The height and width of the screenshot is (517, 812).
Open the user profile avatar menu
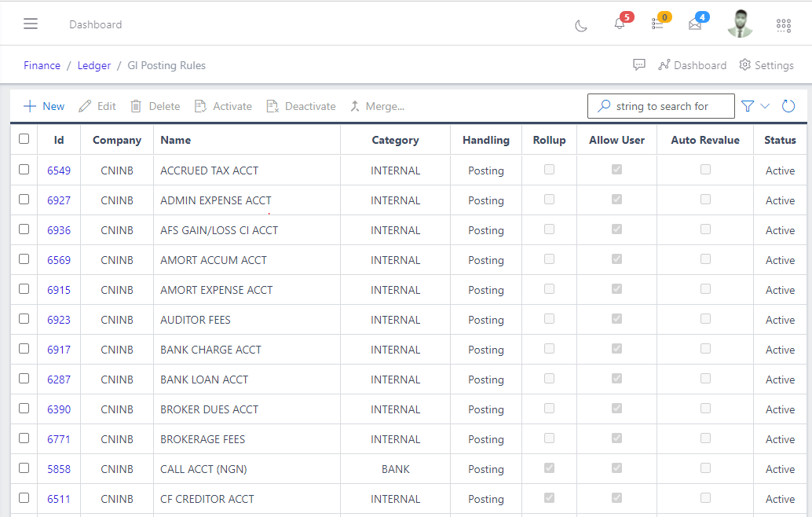739,24
